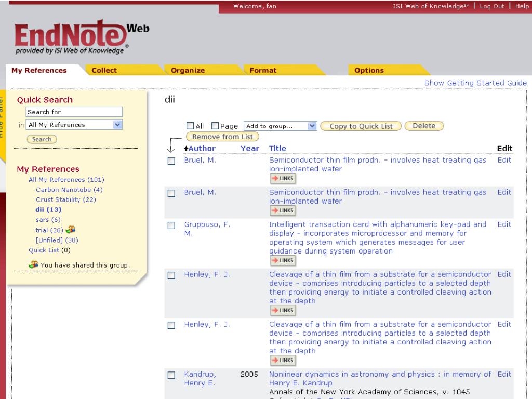532x399 pixels.
Task: Open the Organize tab
Action: (x=188, y=70)
